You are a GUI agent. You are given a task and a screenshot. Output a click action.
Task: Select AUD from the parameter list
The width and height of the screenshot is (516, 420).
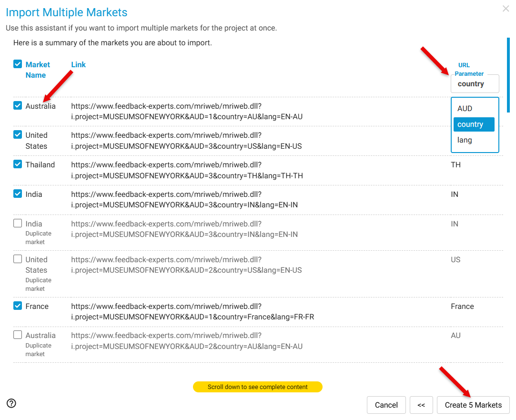pyautogui.click(x=465, y=109)
